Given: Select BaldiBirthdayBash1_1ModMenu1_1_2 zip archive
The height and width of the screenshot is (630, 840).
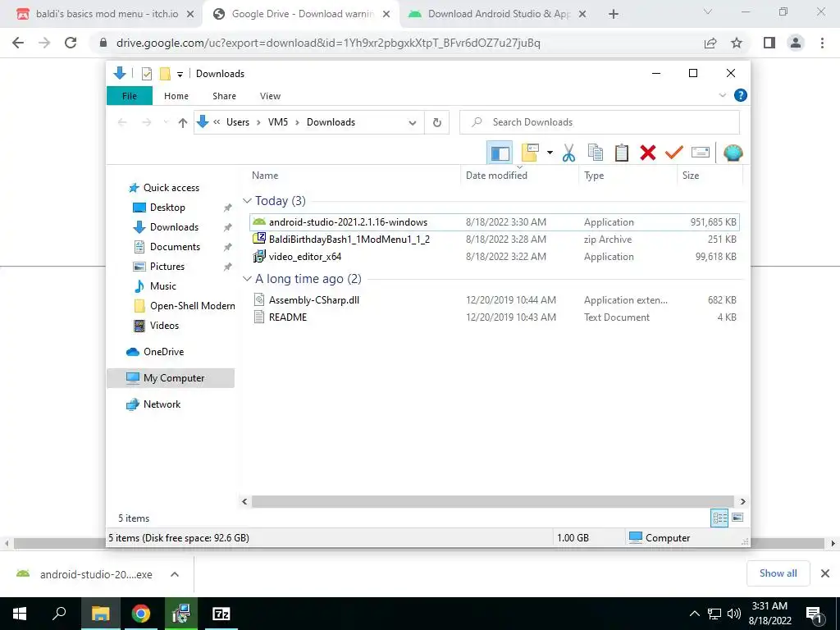Looking at the screenshot, I should click(495, 240).
